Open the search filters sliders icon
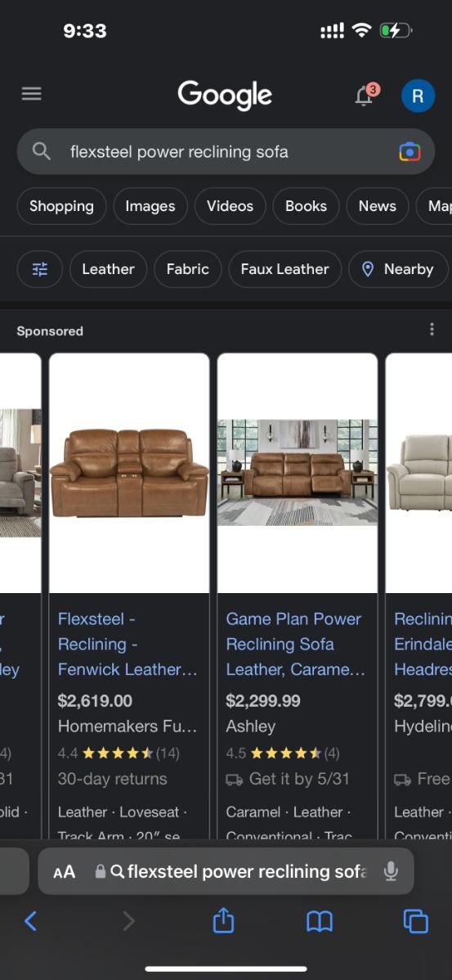The width and height of the screenshot is (452, 980). pos(40,269)
